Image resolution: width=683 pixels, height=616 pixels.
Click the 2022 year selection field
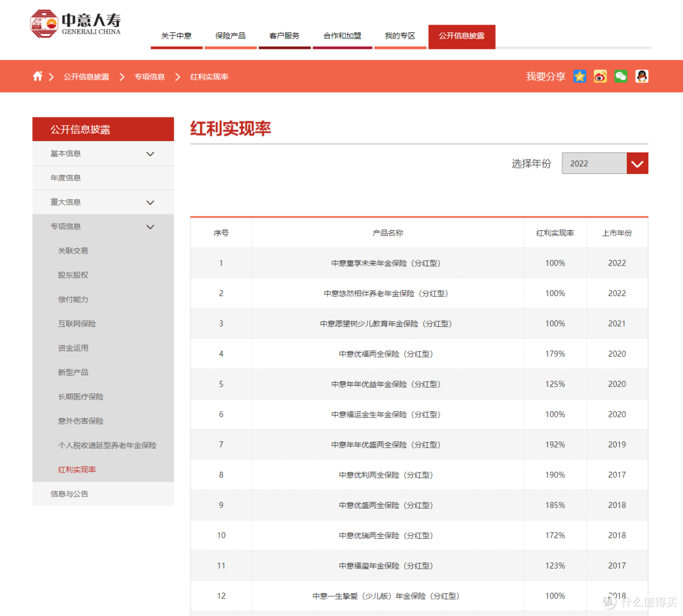coord(594,163)
